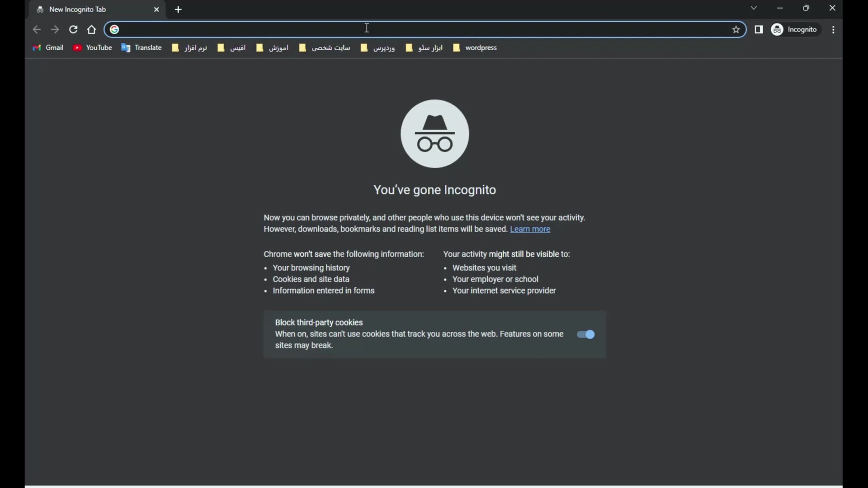Open Chrome three-dot menu

click(x=833, y=30)
